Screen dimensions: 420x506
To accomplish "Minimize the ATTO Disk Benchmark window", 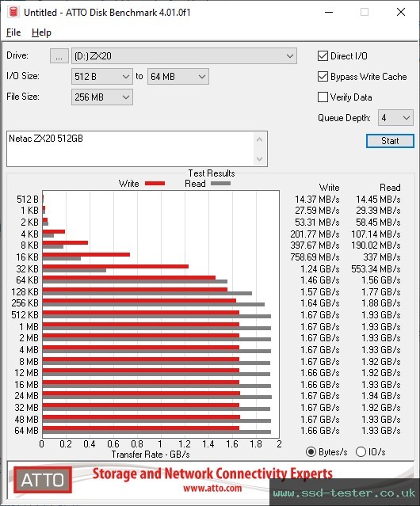I will pos(329,12).
